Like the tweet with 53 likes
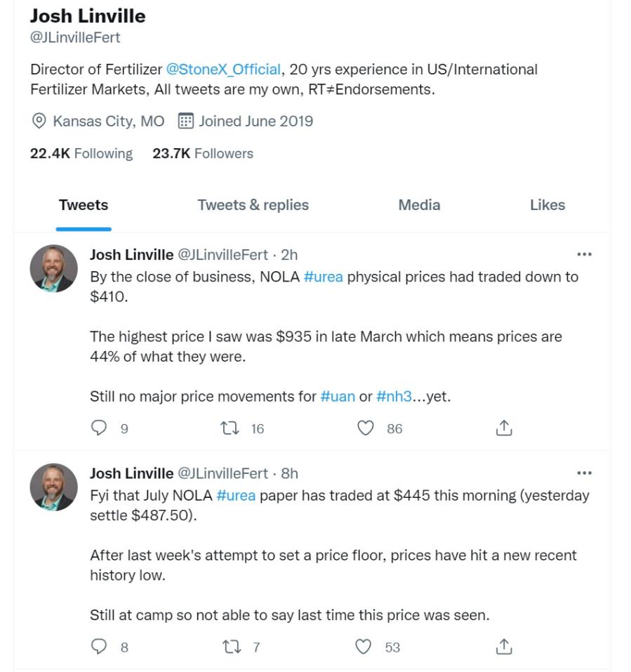The width and height of the screenshot is (631, 672). click(x=363, y=647)
